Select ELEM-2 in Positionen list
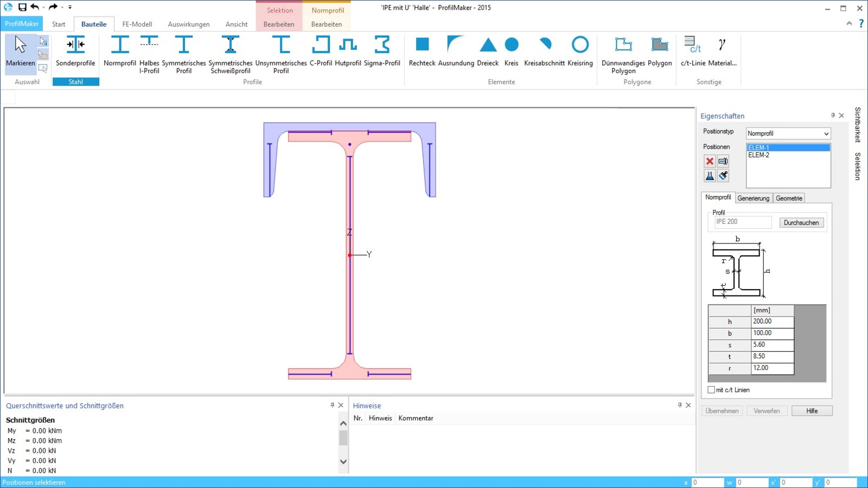This screenshot has height=488, width=868. coord(788,155)
